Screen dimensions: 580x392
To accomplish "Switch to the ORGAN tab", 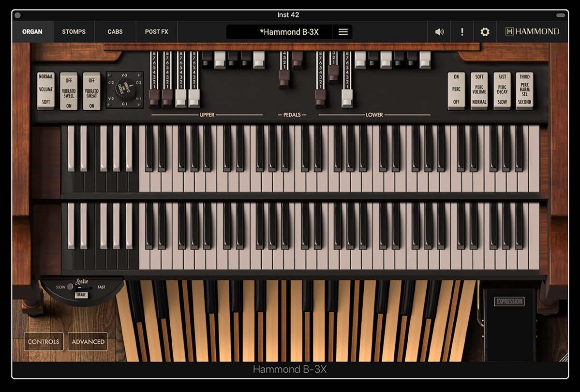I will coord(32,32).
